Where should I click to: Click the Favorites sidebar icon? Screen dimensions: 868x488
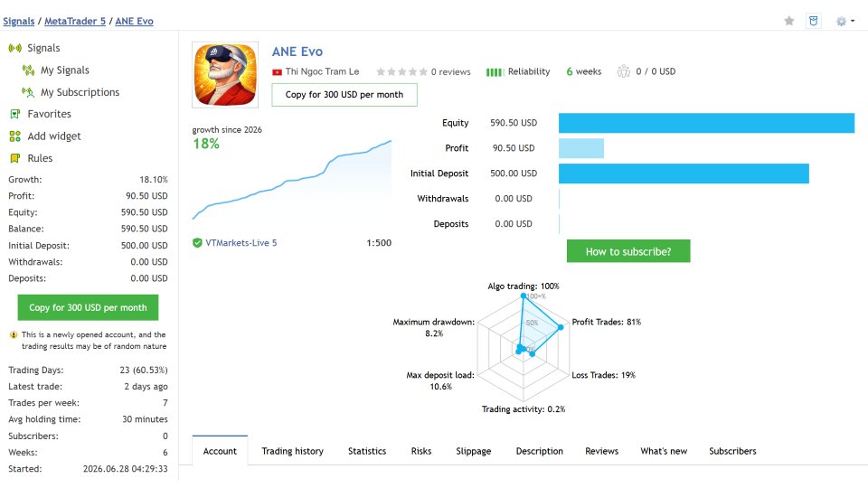click(15, 114)
